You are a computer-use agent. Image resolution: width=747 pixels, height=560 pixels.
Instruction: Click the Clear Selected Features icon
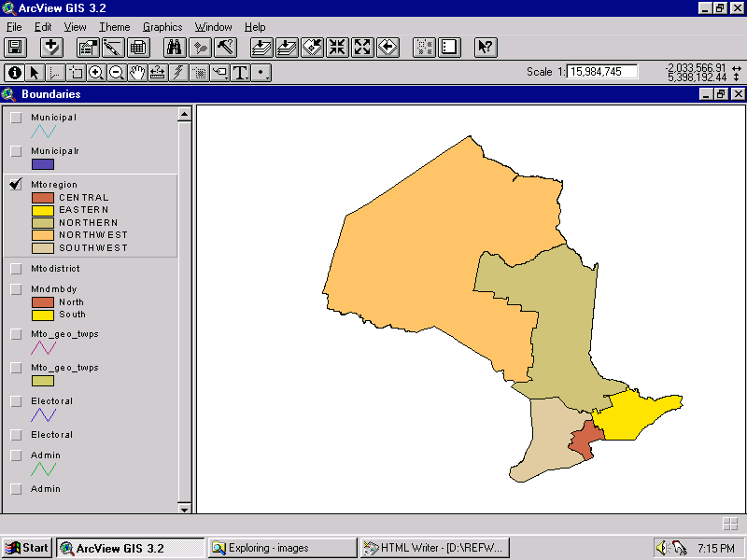click(x=449, y=48)
